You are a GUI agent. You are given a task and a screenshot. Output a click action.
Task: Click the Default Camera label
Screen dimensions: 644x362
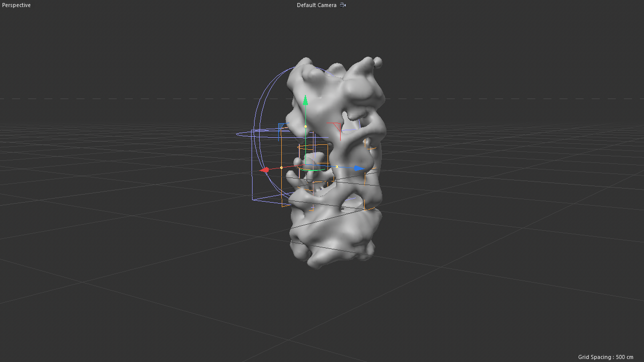click(316, 5)
